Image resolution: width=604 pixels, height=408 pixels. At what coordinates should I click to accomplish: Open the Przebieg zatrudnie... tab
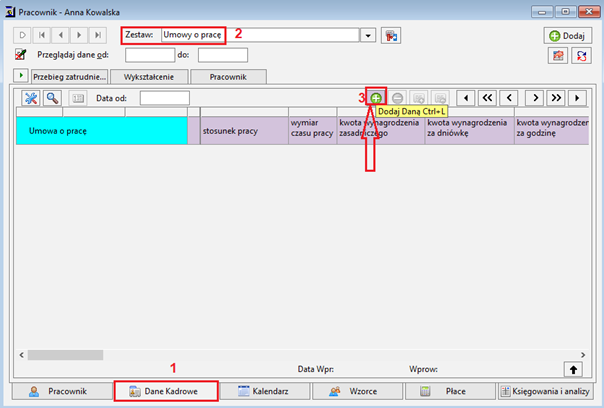pyautogui.click(x=70, y=77)
